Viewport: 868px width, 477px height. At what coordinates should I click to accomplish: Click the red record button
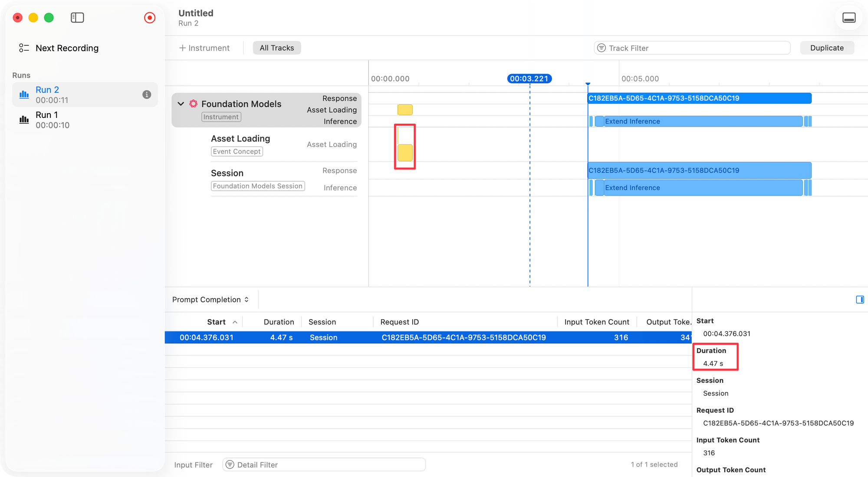[149, 18]
